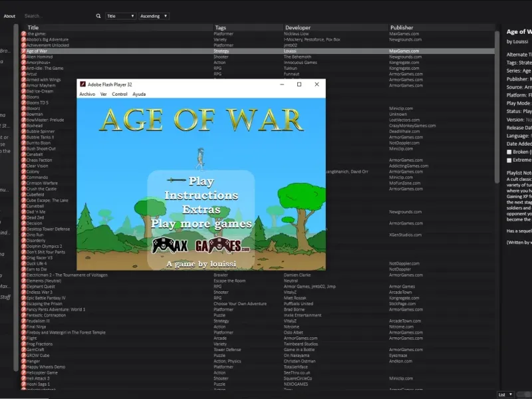Click the MaxGames.com logo in the game

pyautogui.click(x=201, y=245)
